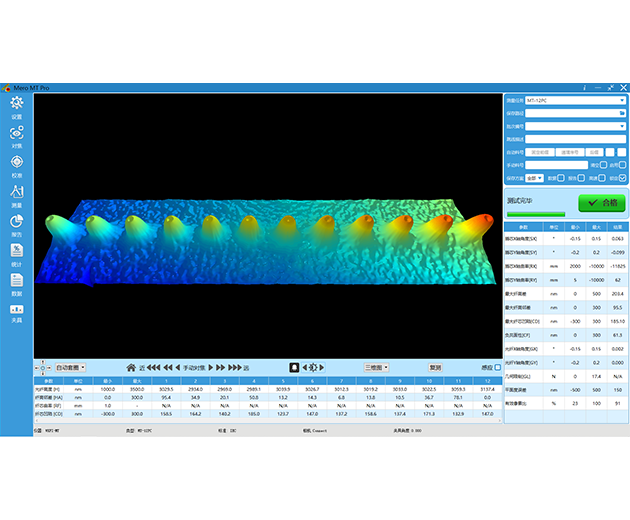Click the double left arrow focus button
This screenshot has height=520, width=630.
click(x=168, y=368)
